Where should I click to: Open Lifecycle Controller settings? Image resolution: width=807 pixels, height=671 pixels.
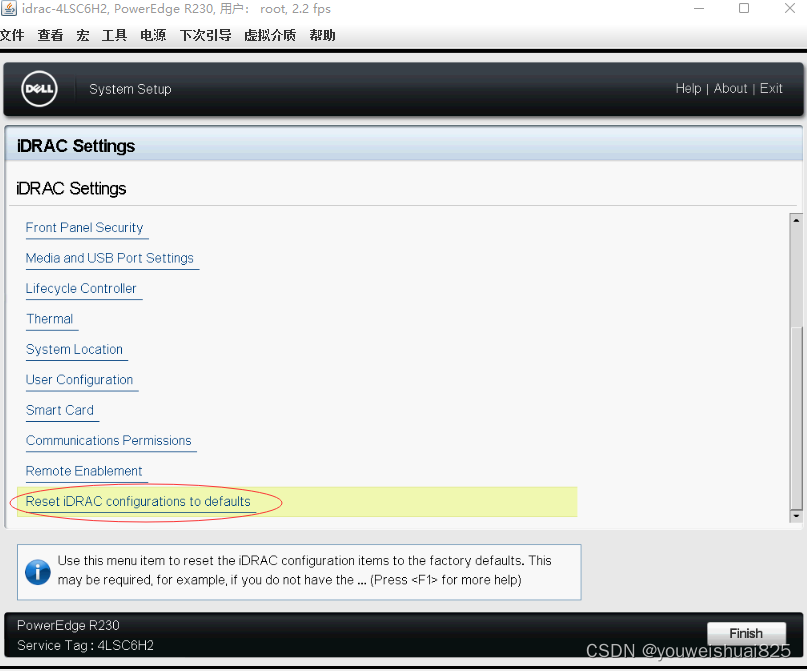81,288
